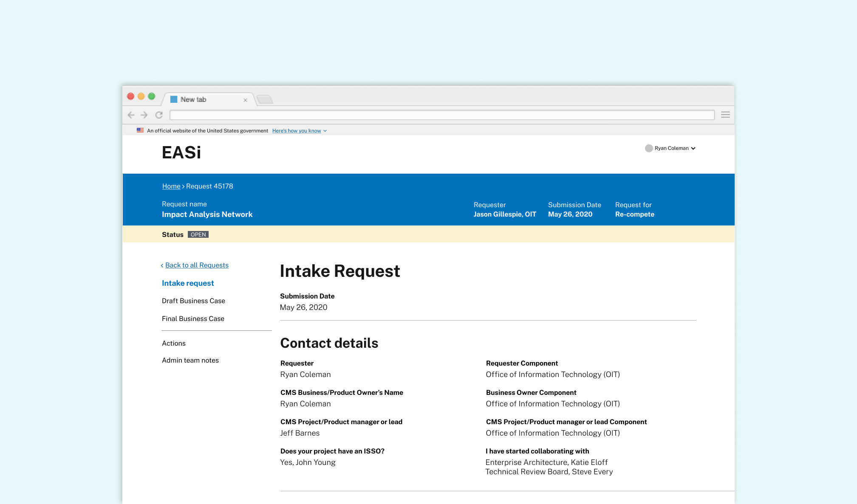The image size is (857, 504).
Task: Reload the page with refresh icon
Action: click(x=159, y=115)
